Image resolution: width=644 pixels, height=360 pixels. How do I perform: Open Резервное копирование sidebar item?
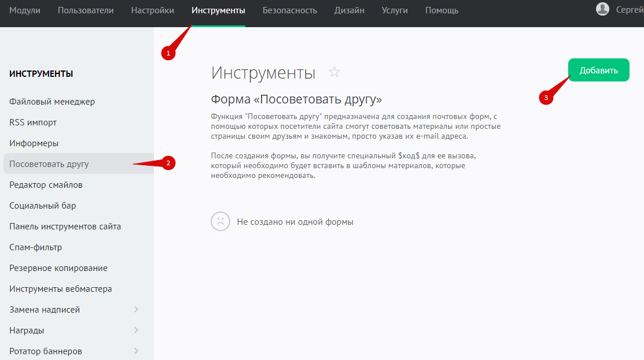click(x=58, y=268)
